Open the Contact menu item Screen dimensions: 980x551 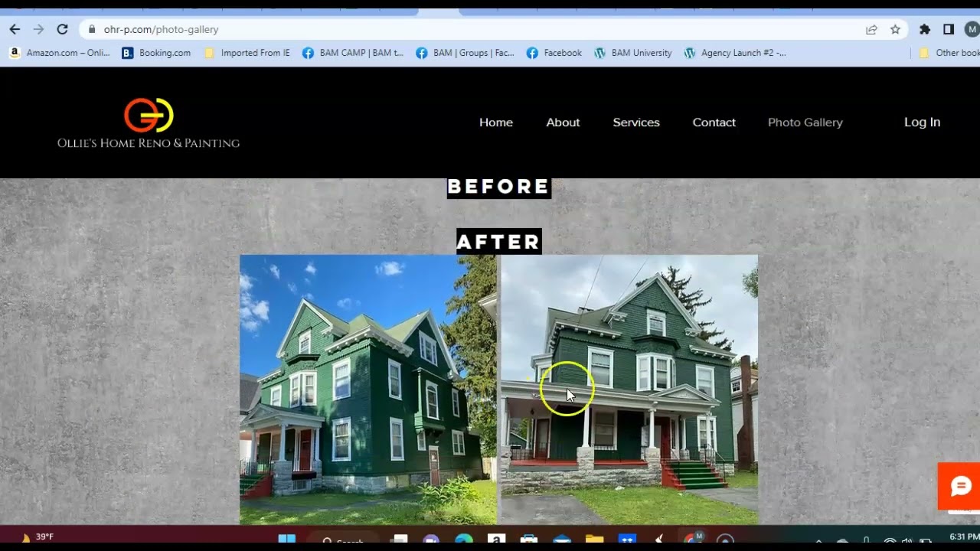click(714, 122)
